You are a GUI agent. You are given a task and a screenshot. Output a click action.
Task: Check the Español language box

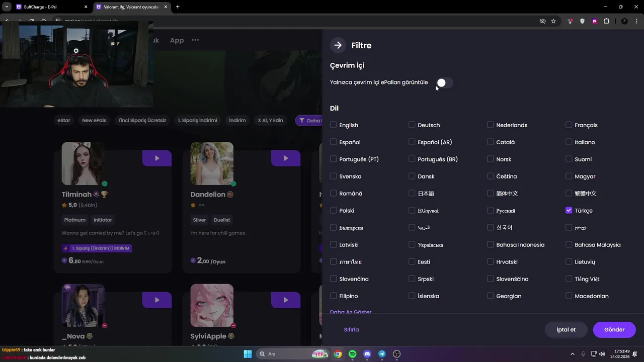pyautogui.click(x=333, y=142)
